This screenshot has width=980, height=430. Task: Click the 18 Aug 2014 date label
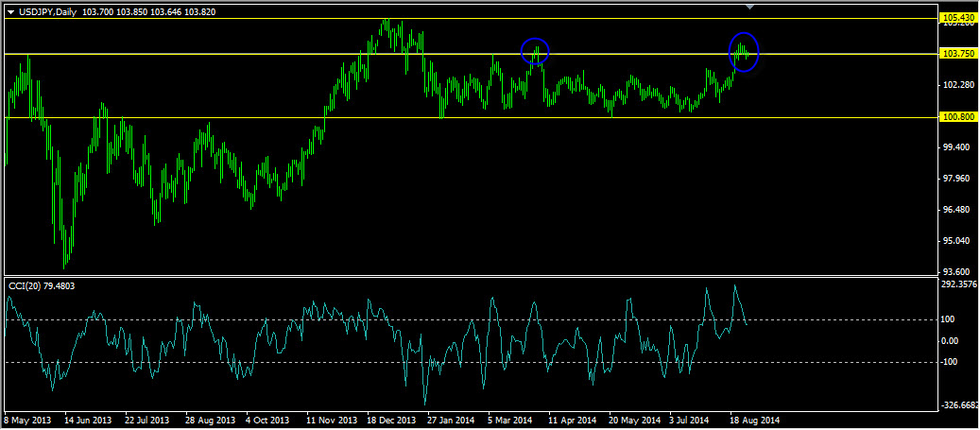click(754, 420)
